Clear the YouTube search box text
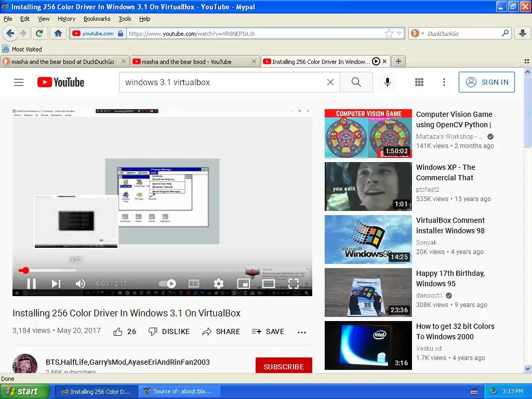The image size is (532, 399). (330, 82)
